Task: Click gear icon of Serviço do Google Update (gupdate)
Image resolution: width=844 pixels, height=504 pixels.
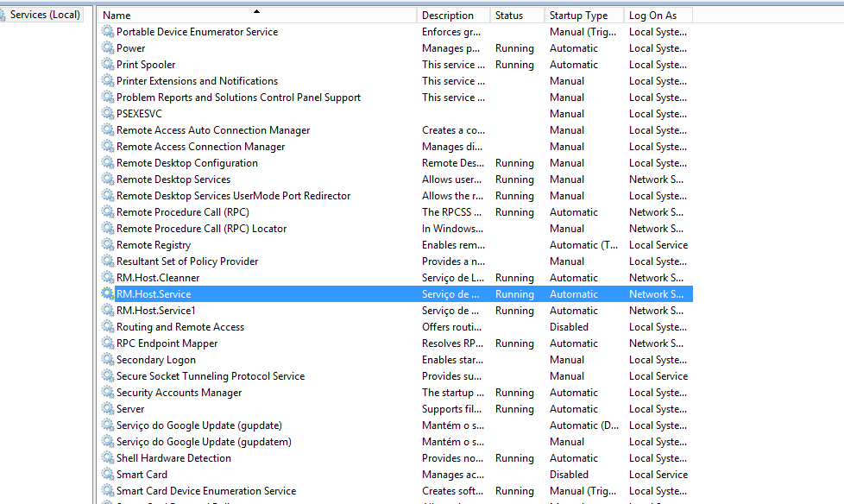Action: coord(108,425)
